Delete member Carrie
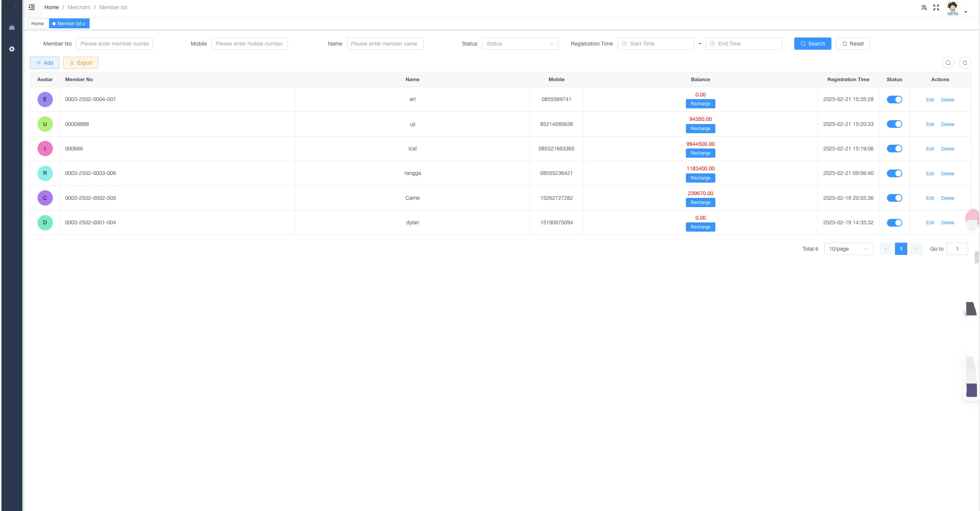980x511 pixels. (x=947, y=198)
